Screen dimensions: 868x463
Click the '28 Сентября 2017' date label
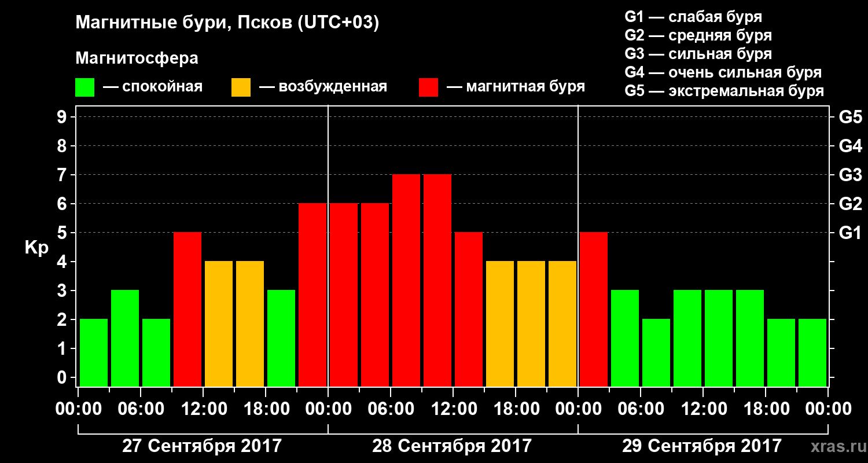[452, 446]
